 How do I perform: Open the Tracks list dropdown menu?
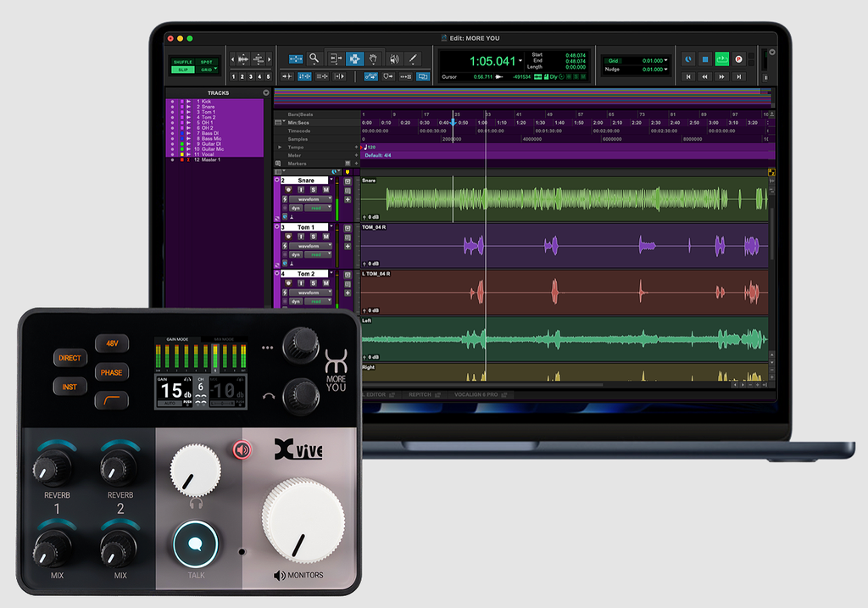(266, 92)
